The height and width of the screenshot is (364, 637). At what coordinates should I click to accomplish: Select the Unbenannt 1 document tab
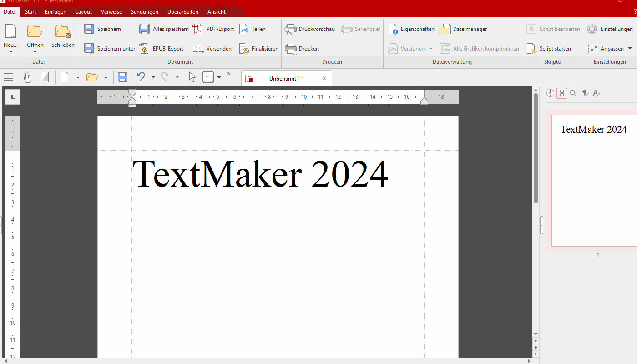pyautogui.click(x=286, y=78)
